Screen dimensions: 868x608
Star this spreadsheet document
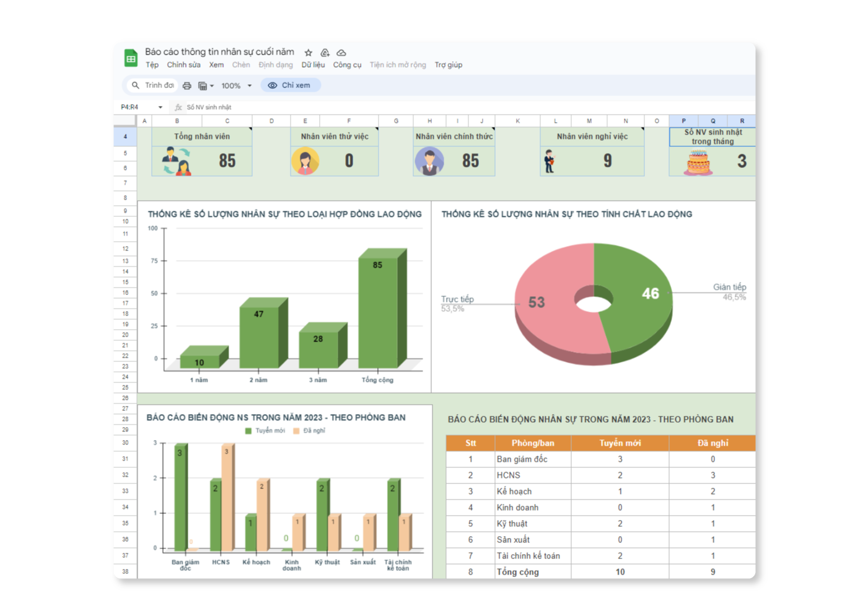[x=309, y=53]
